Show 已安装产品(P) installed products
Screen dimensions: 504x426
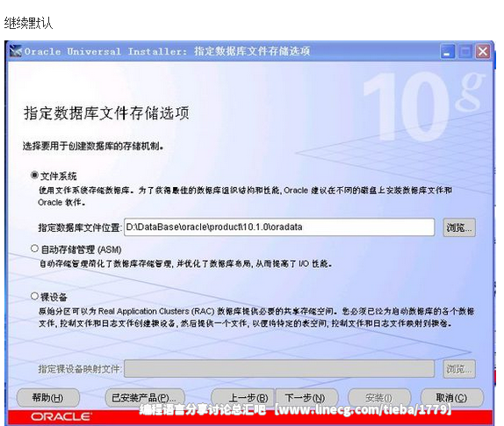pyautogui.click(x=145, y=398)
